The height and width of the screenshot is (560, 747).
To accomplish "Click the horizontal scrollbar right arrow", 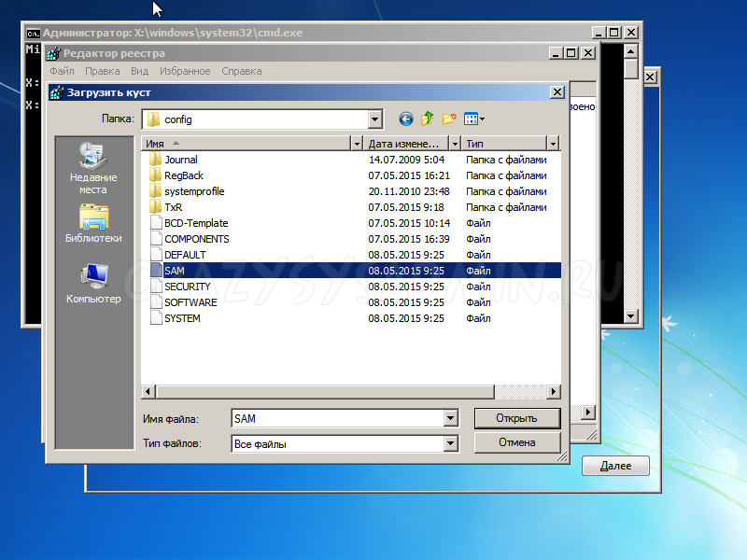I will pyautogui.click(x=554, y=391).
